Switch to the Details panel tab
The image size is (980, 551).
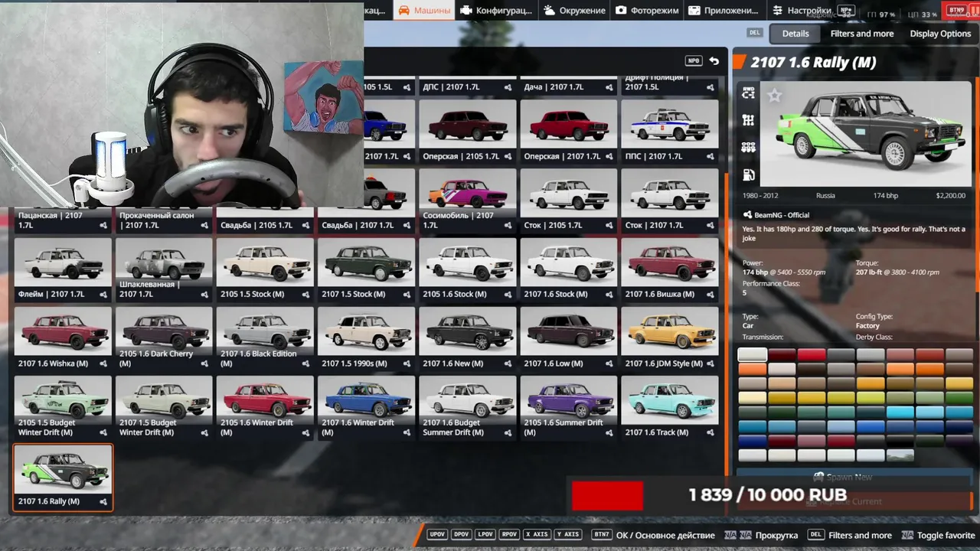[x=795, y=34]
